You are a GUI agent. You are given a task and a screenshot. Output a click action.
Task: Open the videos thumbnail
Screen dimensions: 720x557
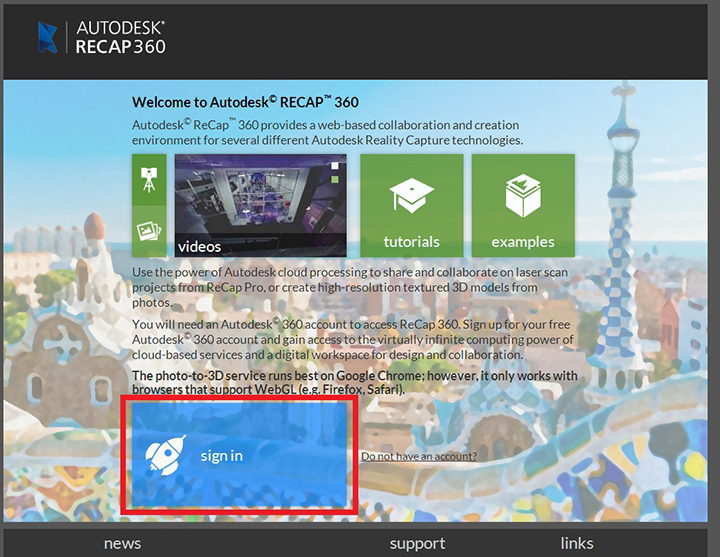tap(260, 205)
